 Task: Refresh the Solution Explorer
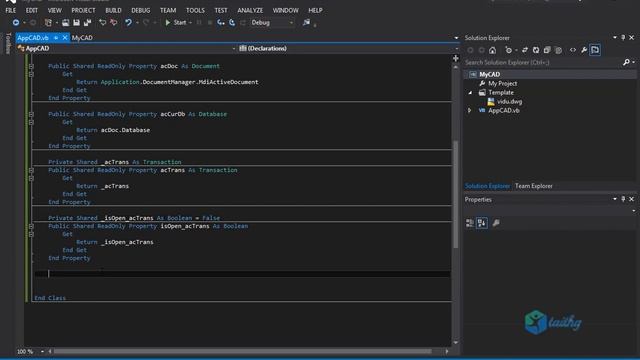pos(536,50)
